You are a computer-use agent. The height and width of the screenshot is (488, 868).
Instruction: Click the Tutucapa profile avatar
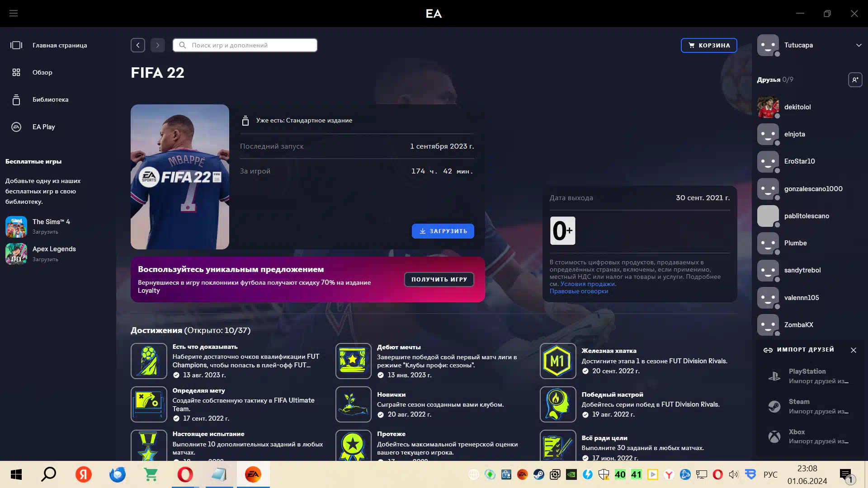pyautogui.click(x=768, y=45)
